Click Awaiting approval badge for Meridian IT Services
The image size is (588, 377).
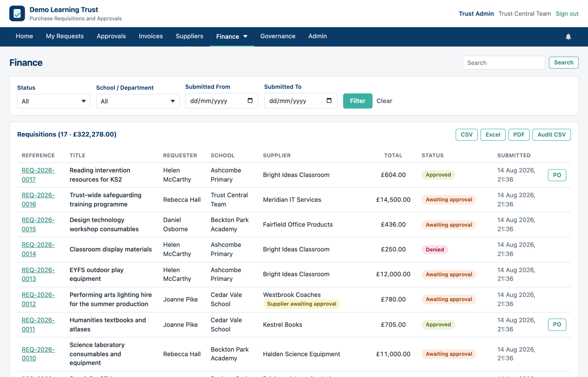(449, 200)
